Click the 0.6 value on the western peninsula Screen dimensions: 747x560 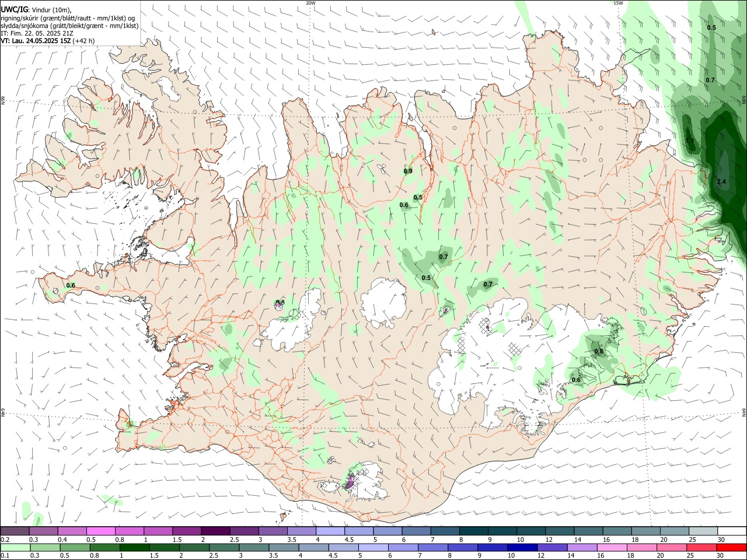[x=71, y=285]
